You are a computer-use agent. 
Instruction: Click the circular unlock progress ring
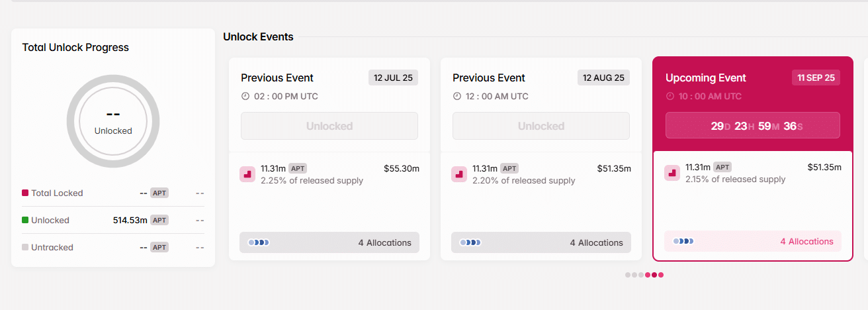pos(113,121)
